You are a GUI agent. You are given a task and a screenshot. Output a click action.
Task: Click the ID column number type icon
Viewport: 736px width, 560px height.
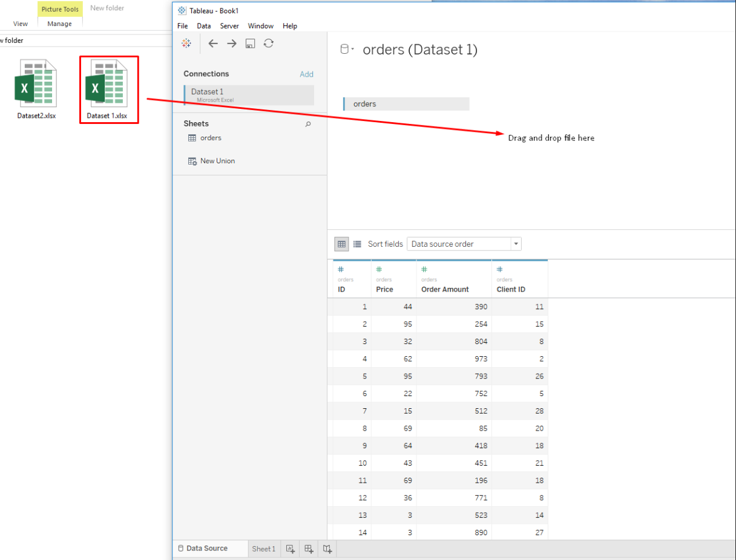pos(341,269)
